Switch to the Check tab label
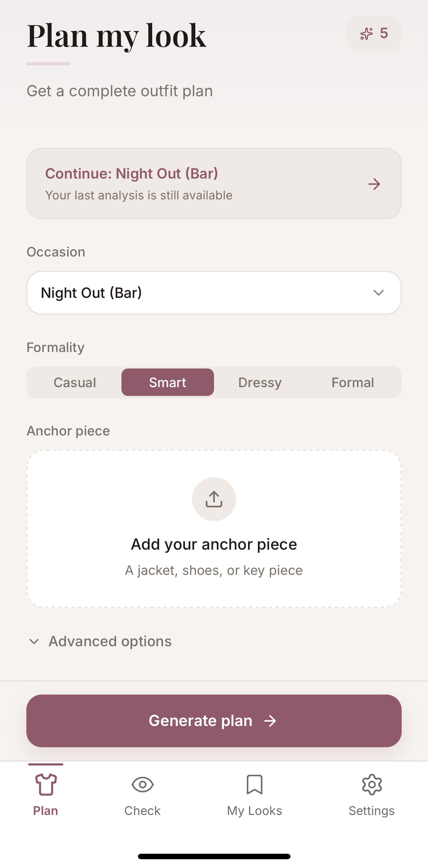 142,811
